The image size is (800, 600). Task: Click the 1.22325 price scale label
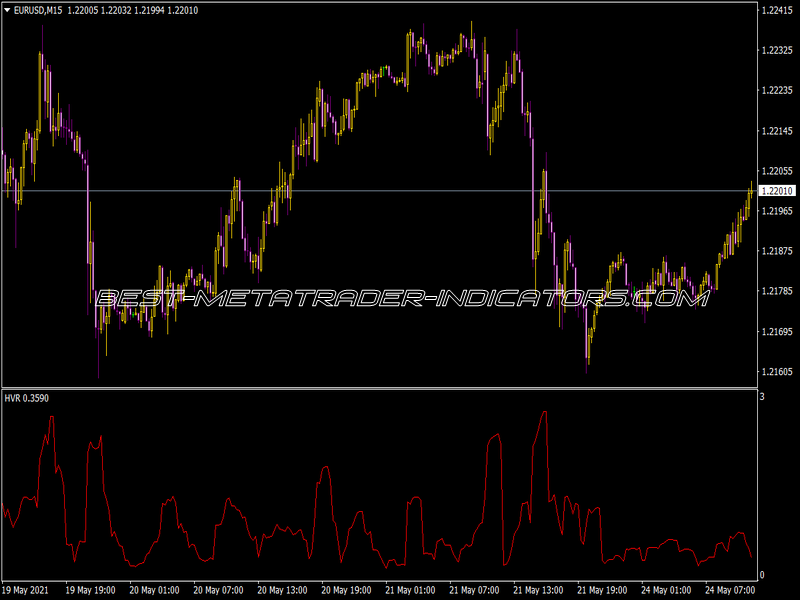click(777, 50)
